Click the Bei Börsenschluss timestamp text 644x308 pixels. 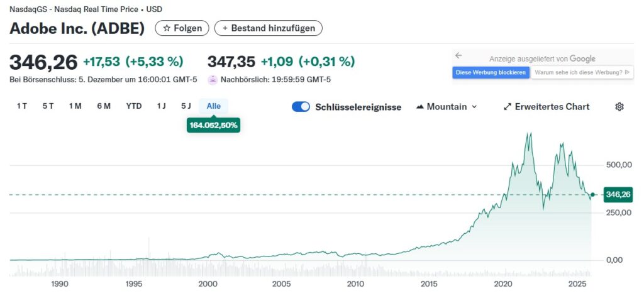(x=103, y=80)
